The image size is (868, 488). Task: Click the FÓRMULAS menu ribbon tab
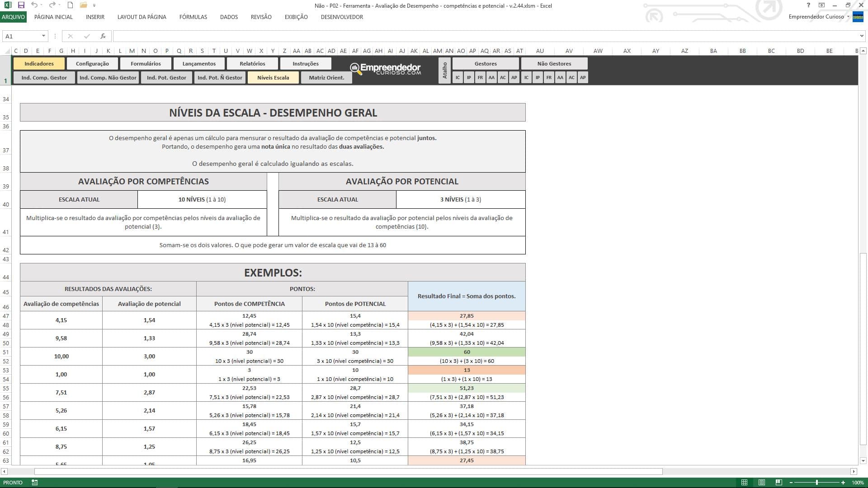(193, 17)
